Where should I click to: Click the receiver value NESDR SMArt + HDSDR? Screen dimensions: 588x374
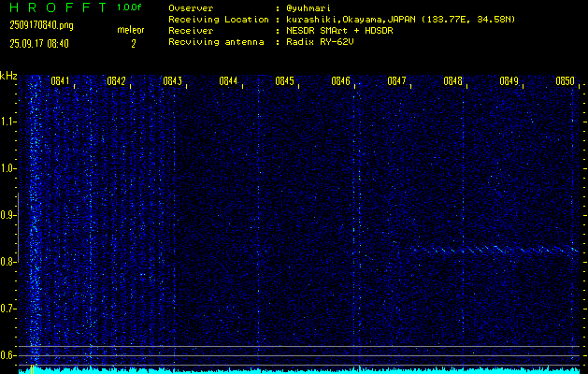tap(339, 31)
